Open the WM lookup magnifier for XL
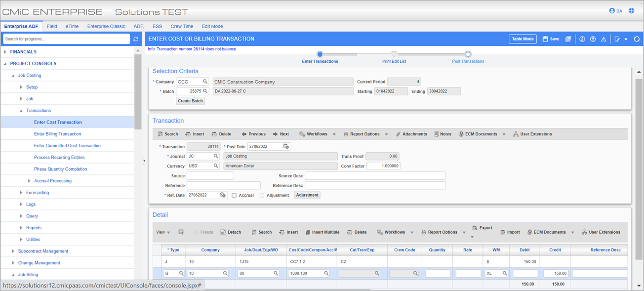 (x=505, y=273)
